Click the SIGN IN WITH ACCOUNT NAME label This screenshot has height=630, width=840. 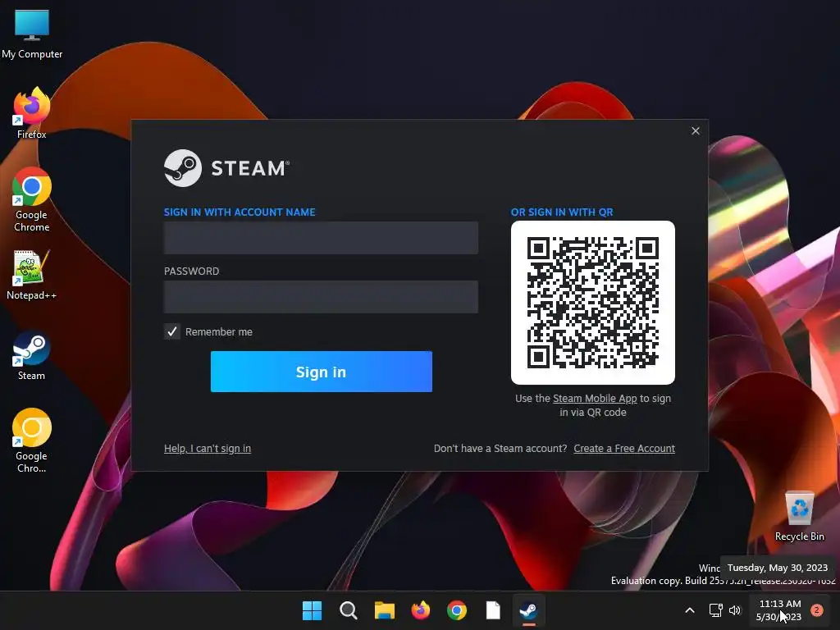(240, 212)
